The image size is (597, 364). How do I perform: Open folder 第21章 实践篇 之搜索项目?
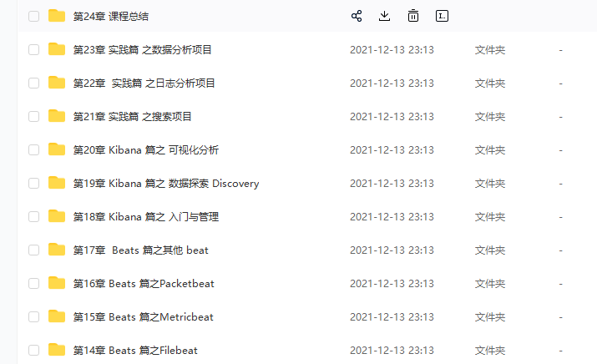point(132,117)
